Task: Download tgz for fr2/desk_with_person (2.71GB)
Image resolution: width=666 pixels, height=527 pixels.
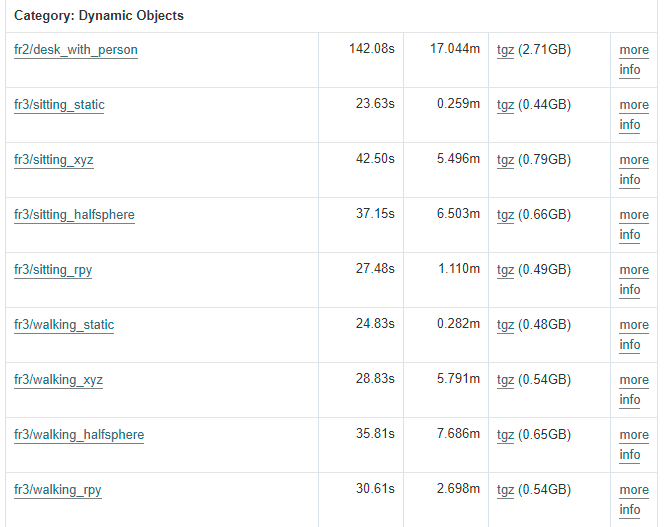Action: pyautogui.click(x=506, y=49)
